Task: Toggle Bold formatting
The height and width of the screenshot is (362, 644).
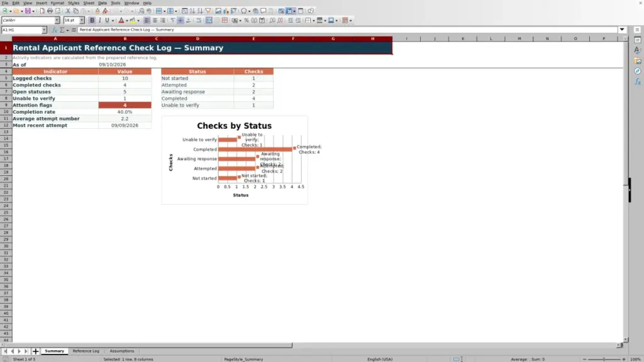Action: (92, 20)
